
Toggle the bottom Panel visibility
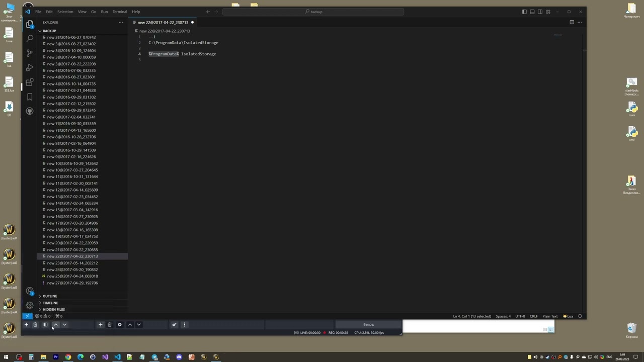pos(532,12)
